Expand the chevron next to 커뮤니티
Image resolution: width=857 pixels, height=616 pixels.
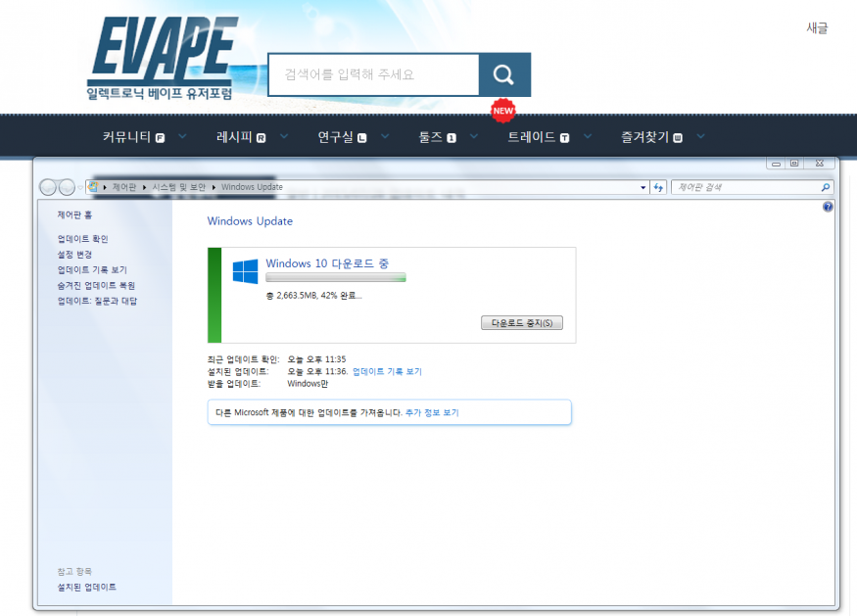pos(182,136)
